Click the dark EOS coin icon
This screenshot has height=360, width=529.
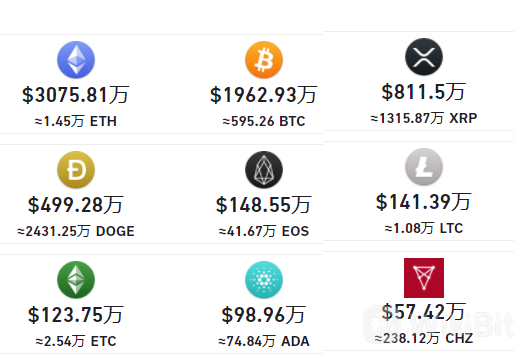264,170
